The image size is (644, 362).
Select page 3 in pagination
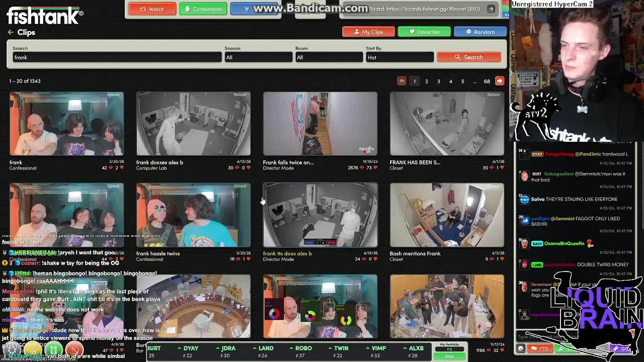pos(439,81)
